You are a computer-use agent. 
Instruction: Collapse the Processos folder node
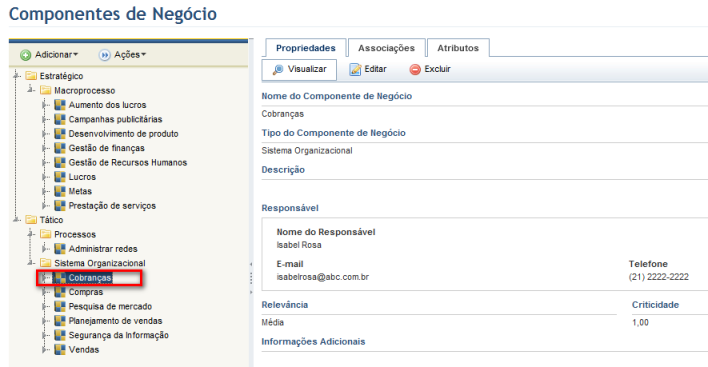31,234
